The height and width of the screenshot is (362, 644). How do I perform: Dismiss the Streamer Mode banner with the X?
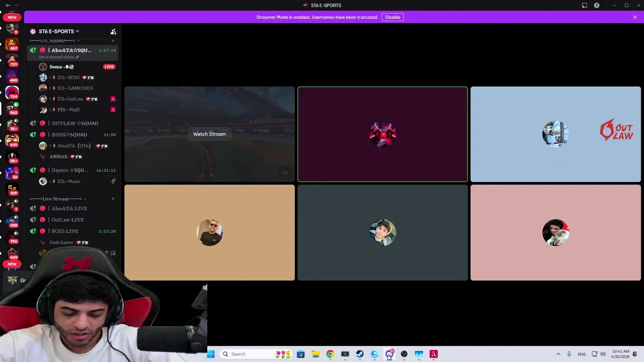tap(635, 17)
